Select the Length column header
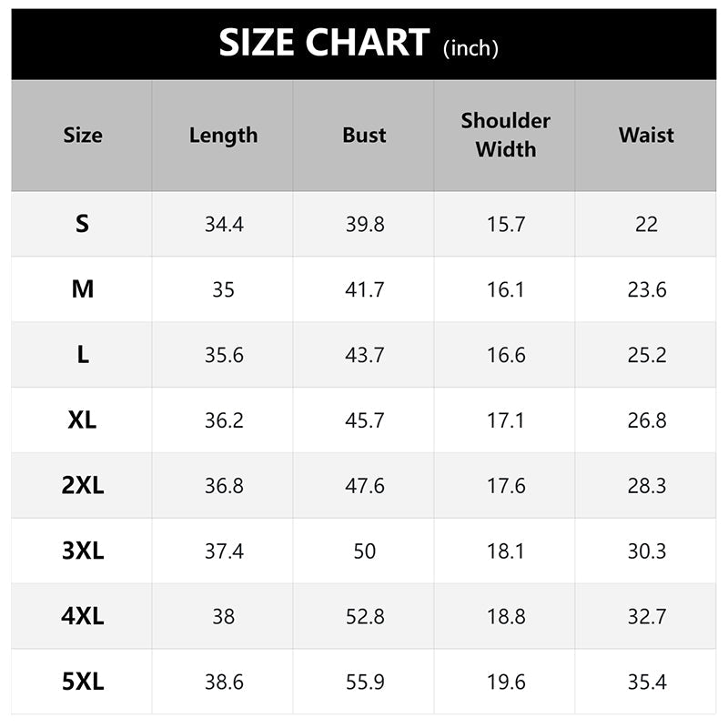 (223, 136)
